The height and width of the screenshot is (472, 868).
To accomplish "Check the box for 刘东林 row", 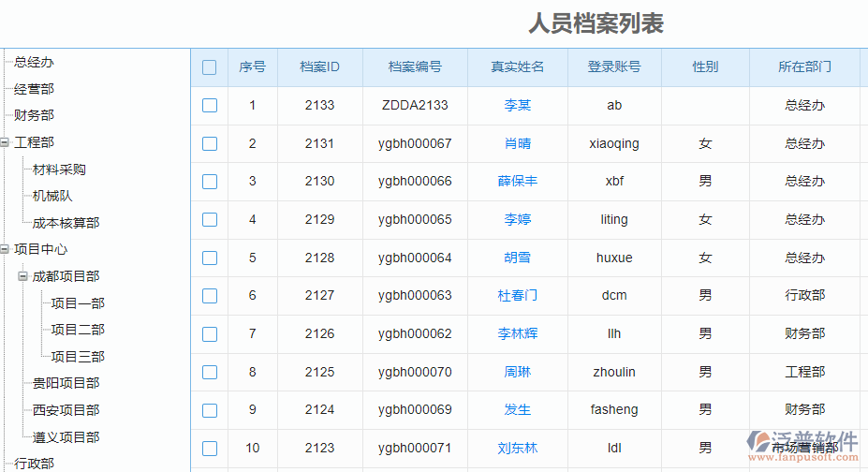I will pos(209,449).
